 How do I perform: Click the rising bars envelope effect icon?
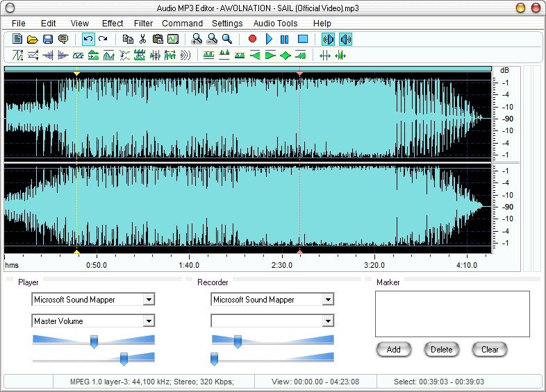tap(108, 56)
